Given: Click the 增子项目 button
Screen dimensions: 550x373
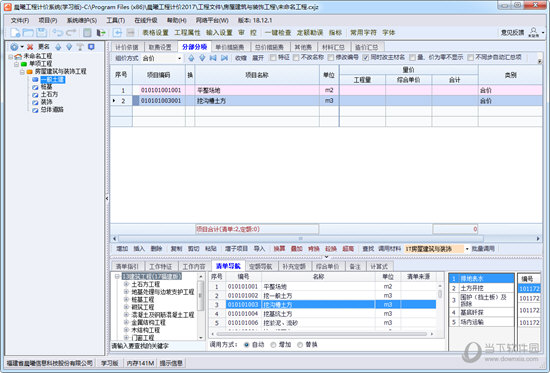Looking at the screenshot, I should click(236, 249).
